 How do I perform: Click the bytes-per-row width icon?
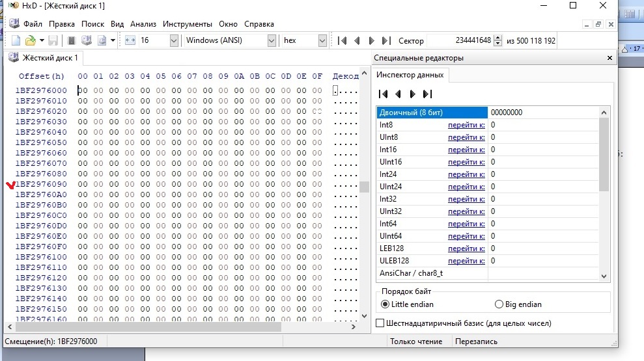[x=130, y=40]
